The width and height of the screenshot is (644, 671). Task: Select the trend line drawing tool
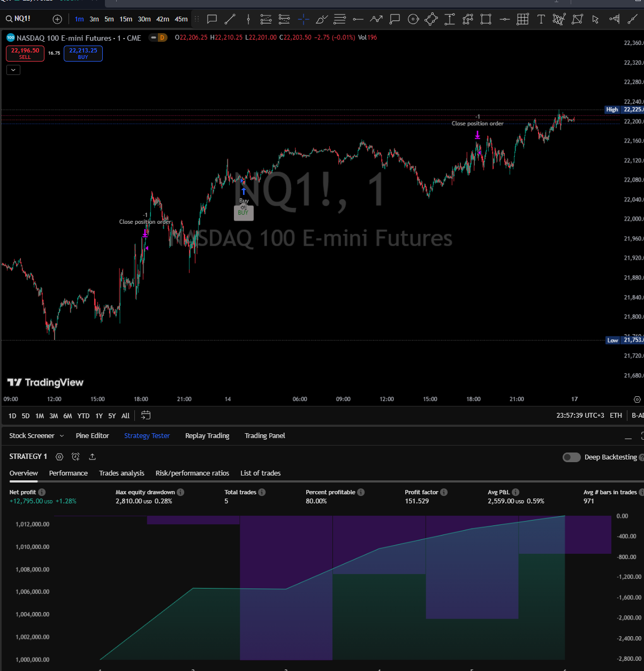pyautogui.click(x=230, y=19)
